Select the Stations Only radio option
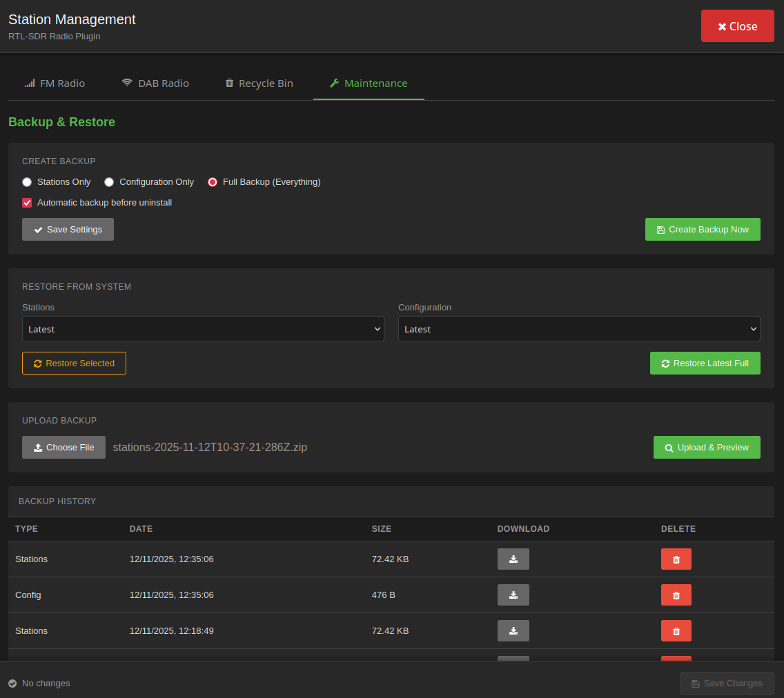This screenshot has height=698, width=784. coord(27,182)
